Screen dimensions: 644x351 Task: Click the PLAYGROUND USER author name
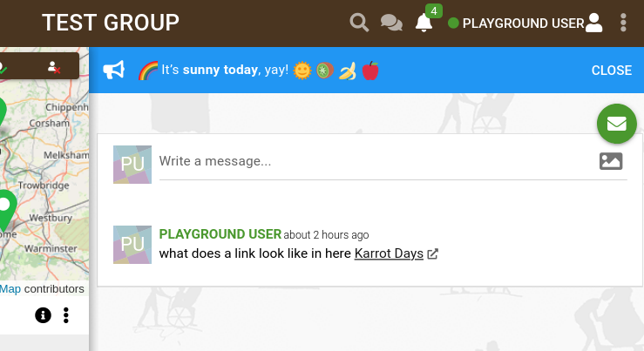pos(220,234)
